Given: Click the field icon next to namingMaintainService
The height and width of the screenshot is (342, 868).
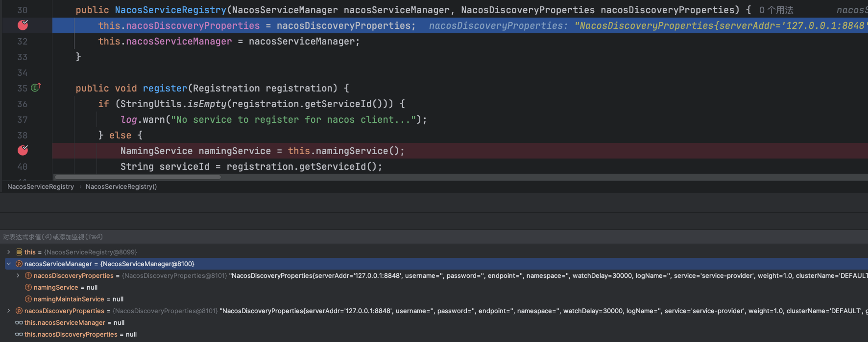Looking at the screenshot, I should click(x=28, y=299).
